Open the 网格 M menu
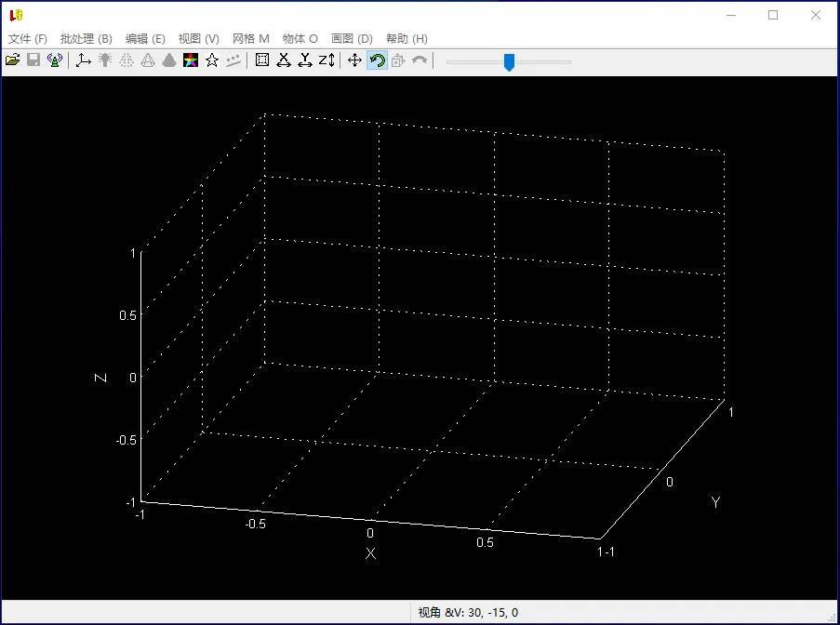The height and width of the screenshot is (625, 840). point(251,38)
